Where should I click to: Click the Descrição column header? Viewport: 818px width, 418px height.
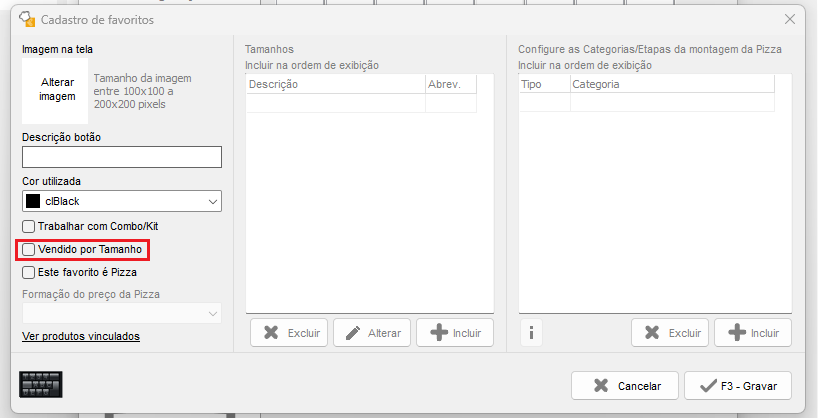point(335,84)
